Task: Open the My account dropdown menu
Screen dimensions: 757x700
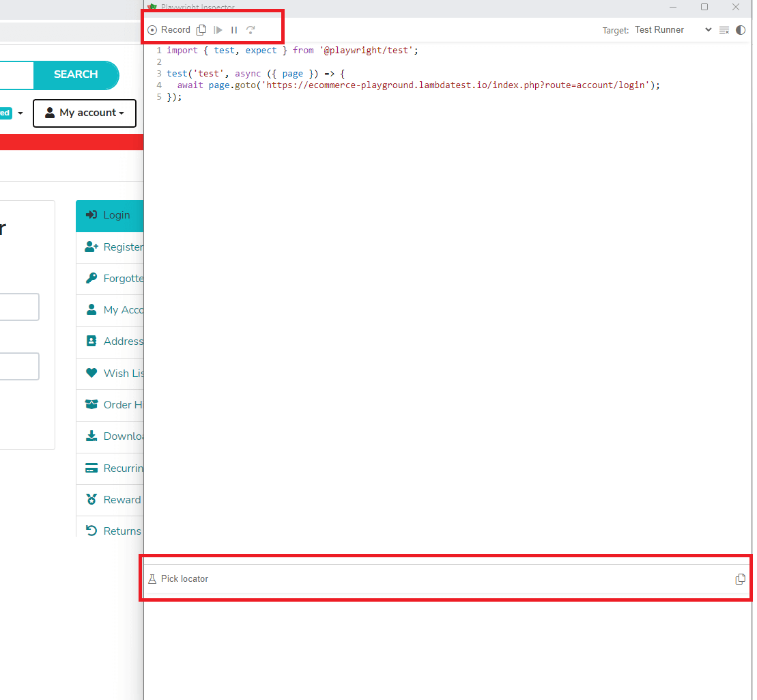Action: (x=85, y=113)
